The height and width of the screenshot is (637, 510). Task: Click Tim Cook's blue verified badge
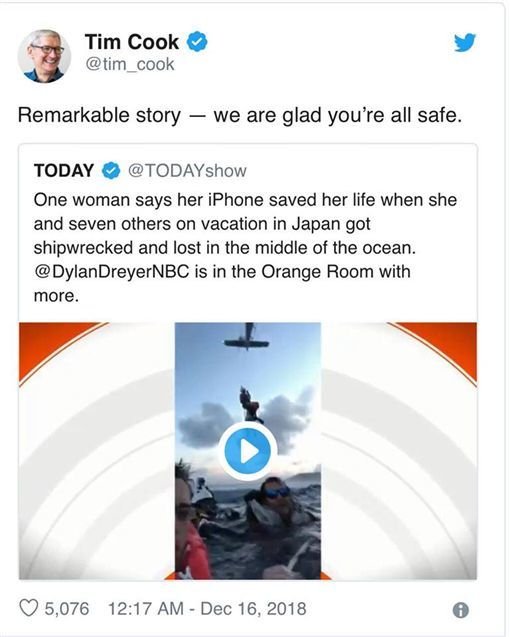click(x=197, y=41)
